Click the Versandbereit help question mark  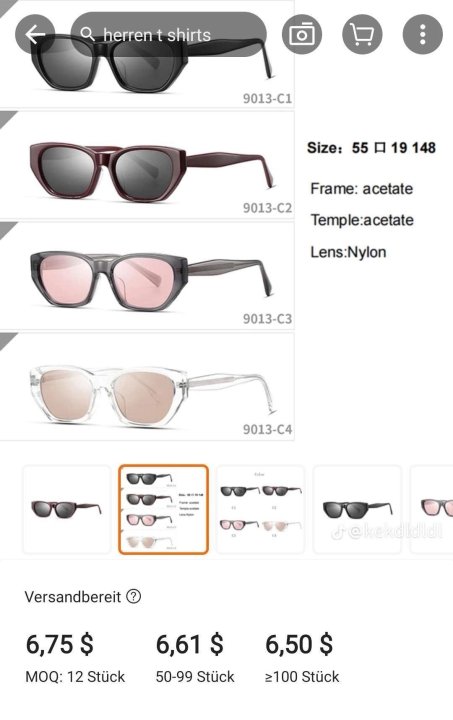tap(134, 596)
